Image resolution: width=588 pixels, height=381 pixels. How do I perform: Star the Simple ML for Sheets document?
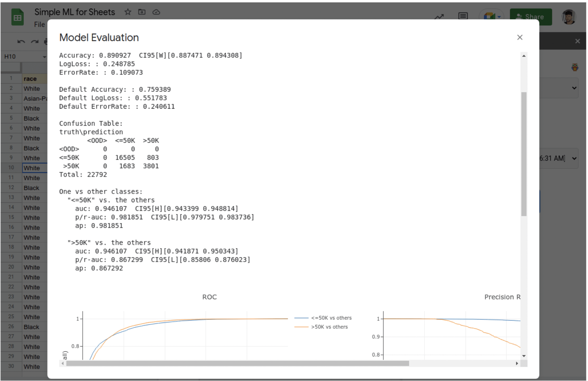click(x=128, y=12)
